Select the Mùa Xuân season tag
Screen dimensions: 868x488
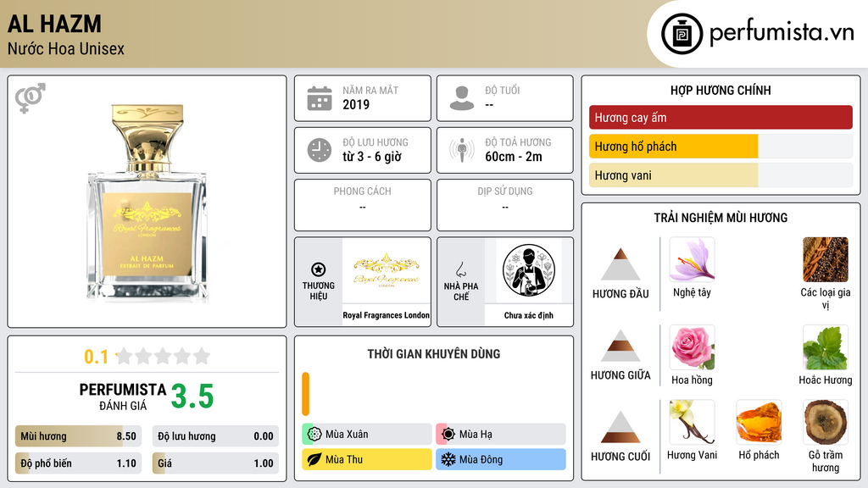coord(367,435)
